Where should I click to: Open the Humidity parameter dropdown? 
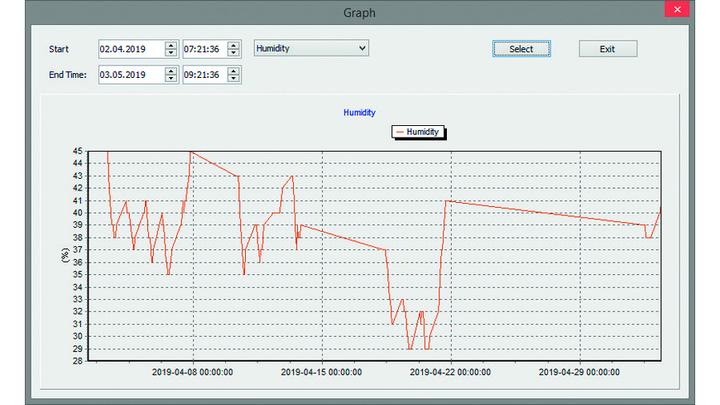point(311,48)
